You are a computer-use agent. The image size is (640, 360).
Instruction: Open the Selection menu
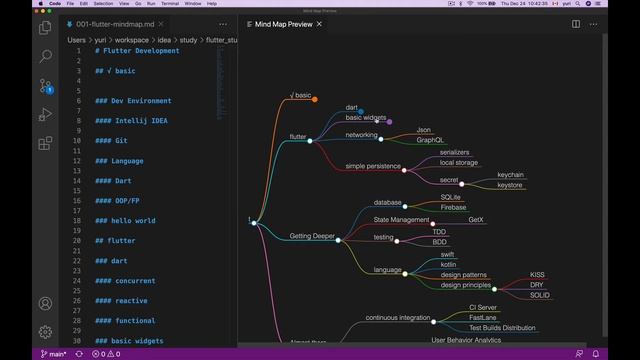[x=103, y=4]
